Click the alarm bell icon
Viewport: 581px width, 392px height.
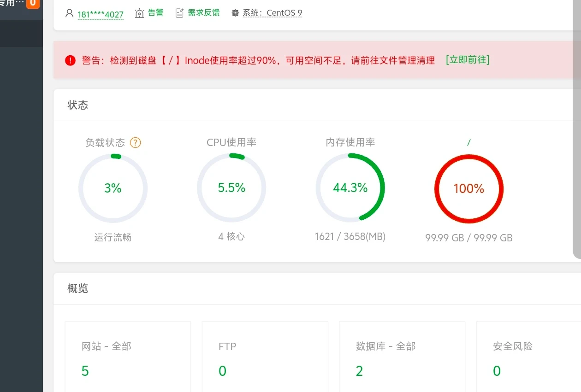tap(139, 13)
